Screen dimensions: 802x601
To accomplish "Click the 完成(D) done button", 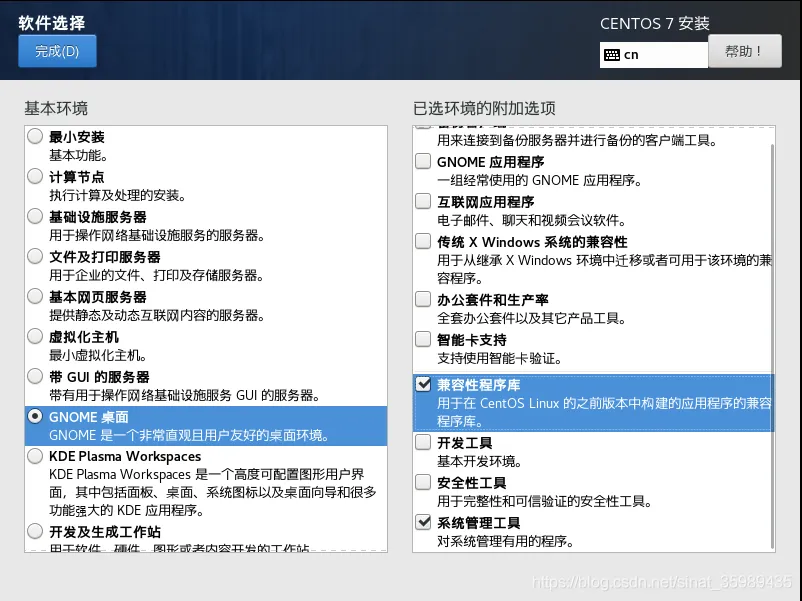I will [x=57, y=51].
